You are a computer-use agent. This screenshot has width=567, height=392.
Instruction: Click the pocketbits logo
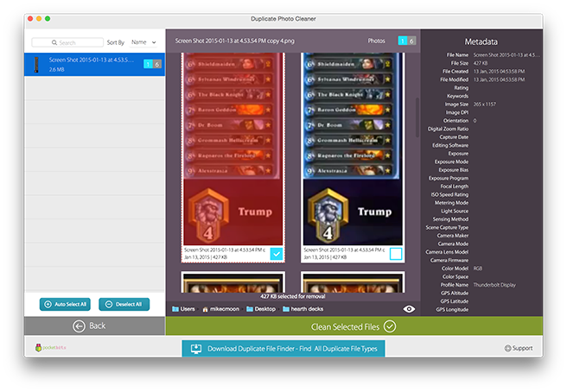click(x=51, y=348)
